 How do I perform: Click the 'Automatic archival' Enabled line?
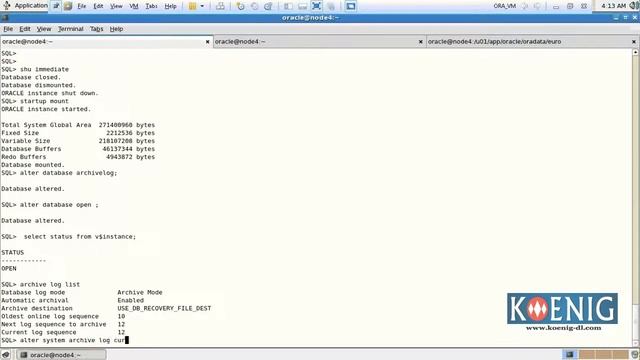click(72, 300)
